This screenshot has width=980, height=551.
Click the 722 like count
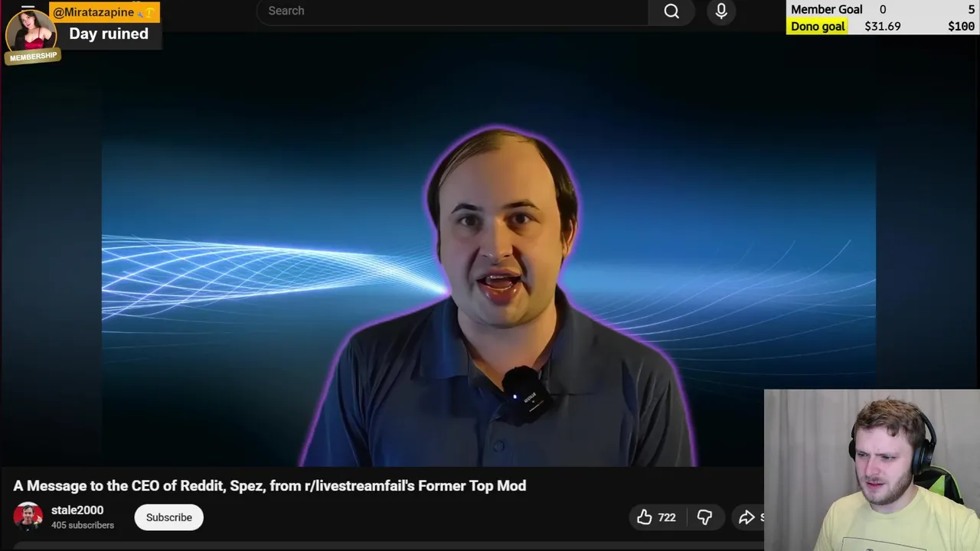667,517
